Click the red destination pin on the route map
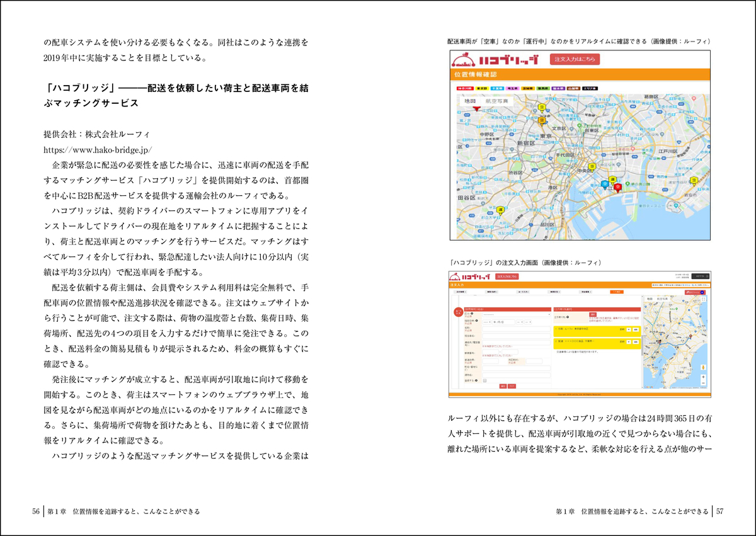This screenshot has width=756, height=536. tap(690, 336)
